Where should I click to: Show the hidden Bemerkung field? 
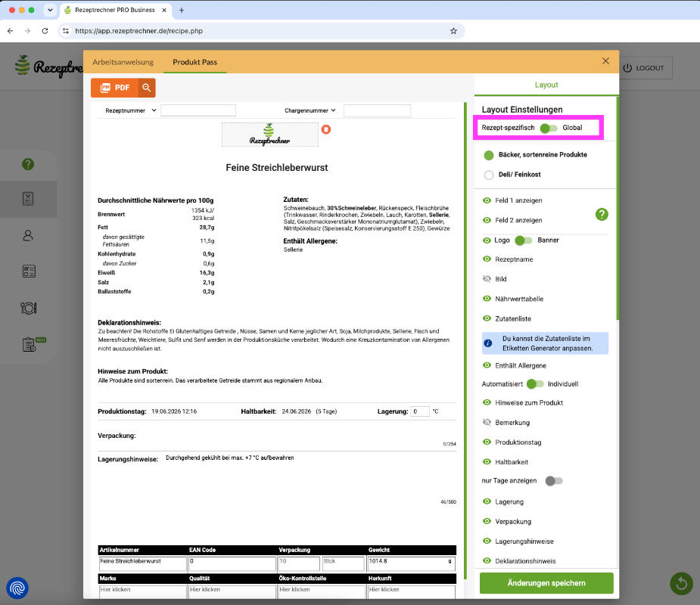pyautogui.click(x=487, y=422)
